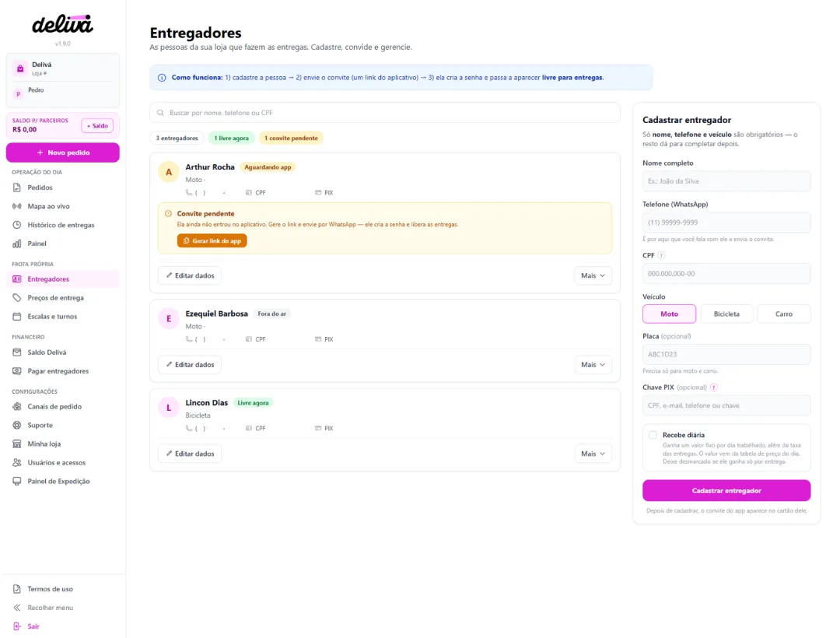Viewport: 840px width, 638px height.
Task: Select Bicicleta as vehicle type
Action: 726,314
